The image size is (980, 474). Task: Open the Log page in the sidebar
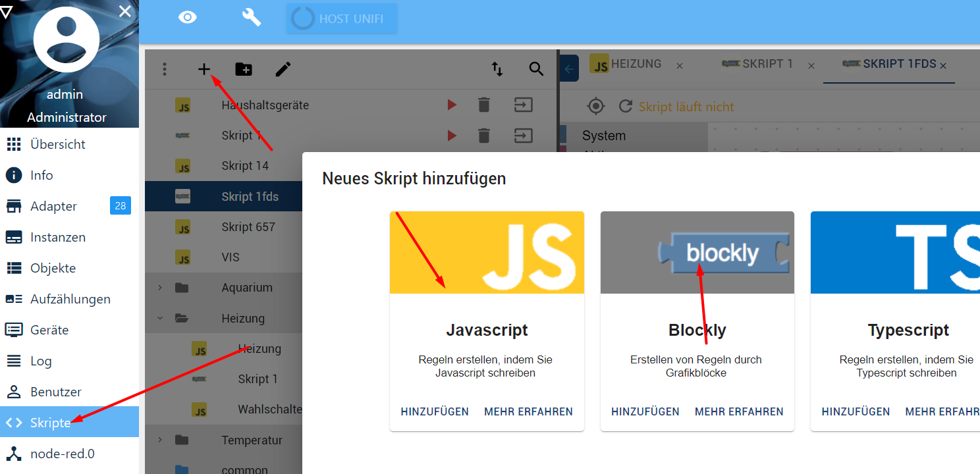click(x=69, y=361)
